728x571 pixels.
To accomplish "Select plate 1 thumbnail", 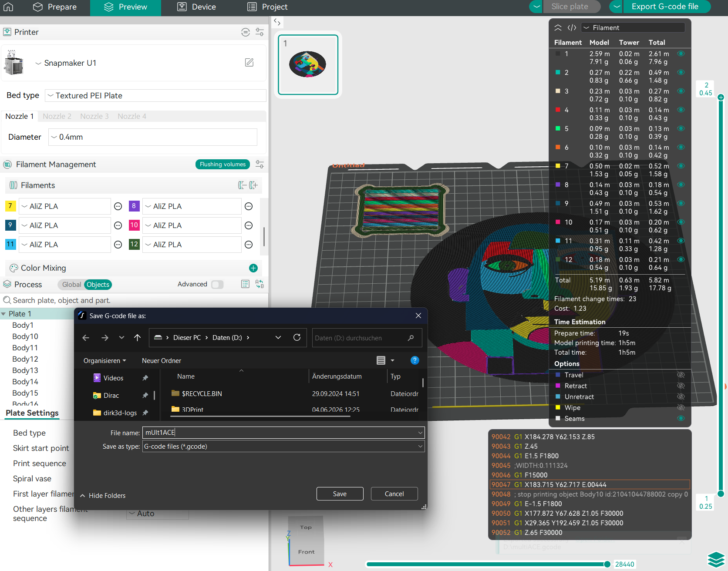I will pyautogui.click(x=308, y=65).
